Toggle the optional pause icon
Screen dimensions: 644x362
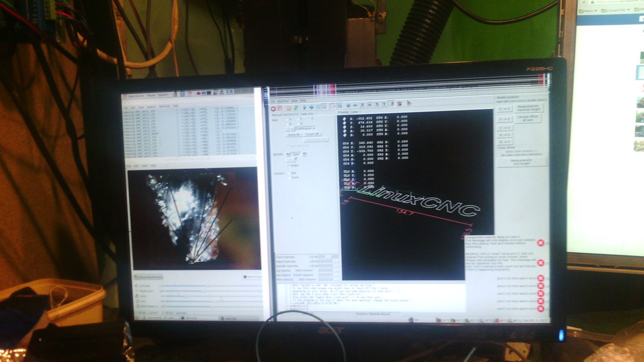pos(340,107)
